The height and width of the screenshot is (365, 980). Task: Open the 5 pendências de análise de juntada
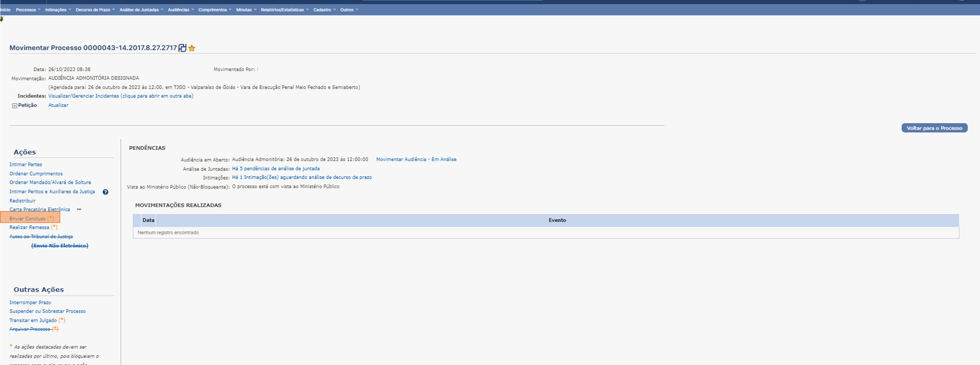[x=276, y=169]
